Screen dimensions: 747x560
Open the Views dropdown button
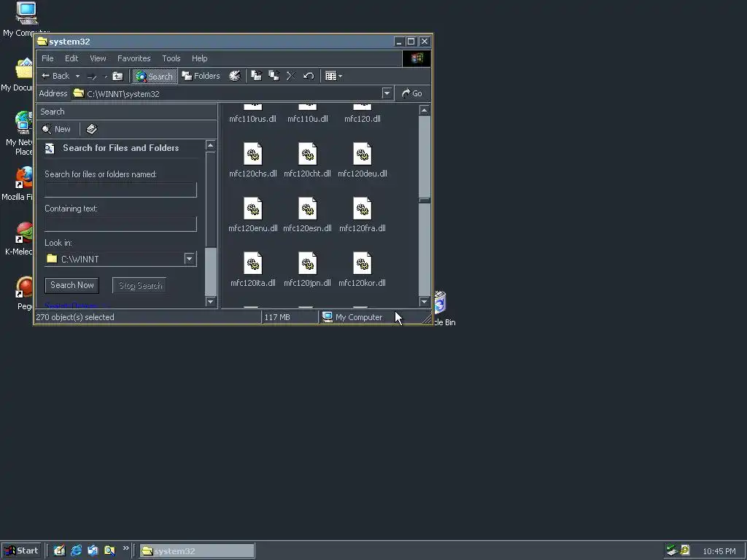click(x=333, y=76)
